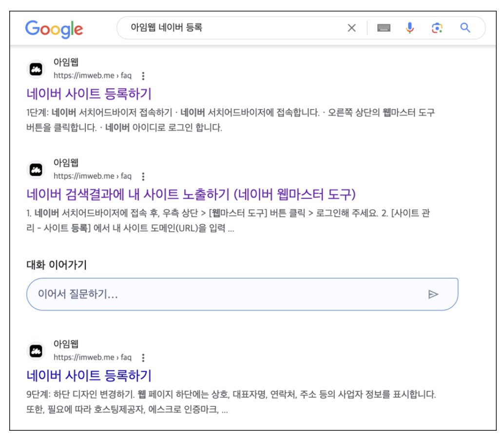Open the on-screen keyboard input tool
Image resolution: width=504 pixels, height=441 pixels.
click(x=384, y=28)
